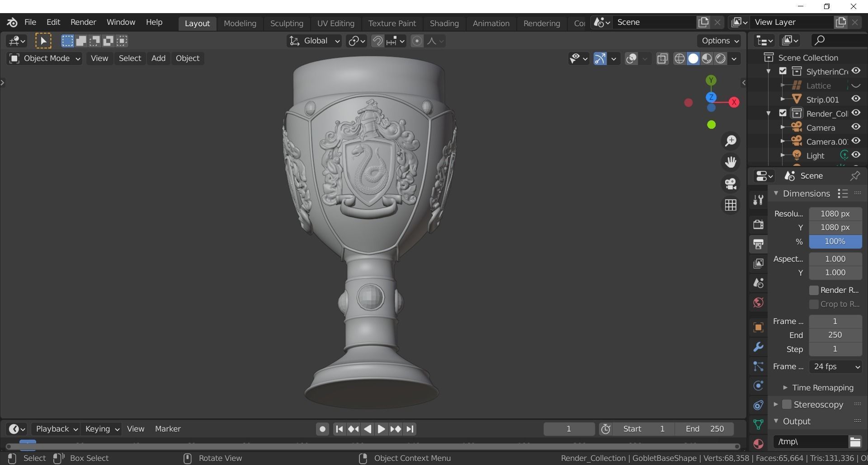Open the Modifiers properties tab
868x465 pixels.
coord(758,347)
